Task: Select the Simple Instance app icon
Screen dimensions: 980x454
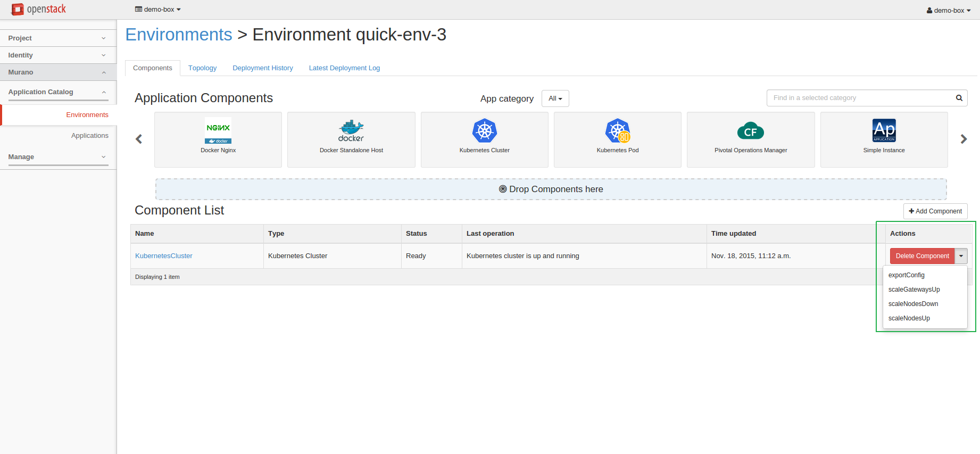Action: 884,130
